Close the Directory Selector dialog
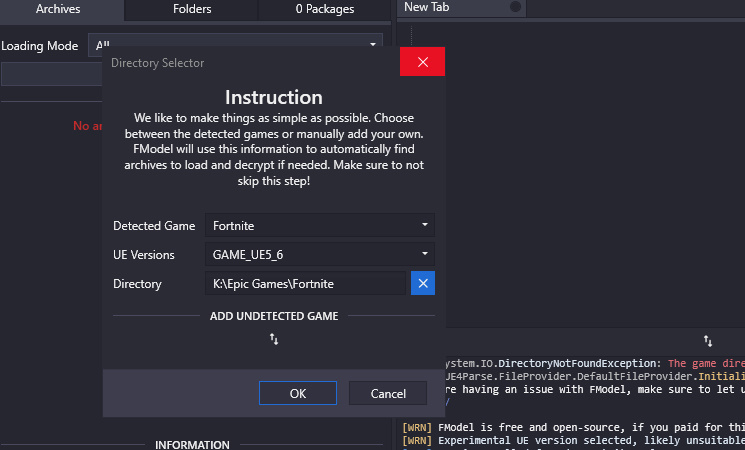The width and height of the screenshot is (745, 450). [x=422, y=62]
